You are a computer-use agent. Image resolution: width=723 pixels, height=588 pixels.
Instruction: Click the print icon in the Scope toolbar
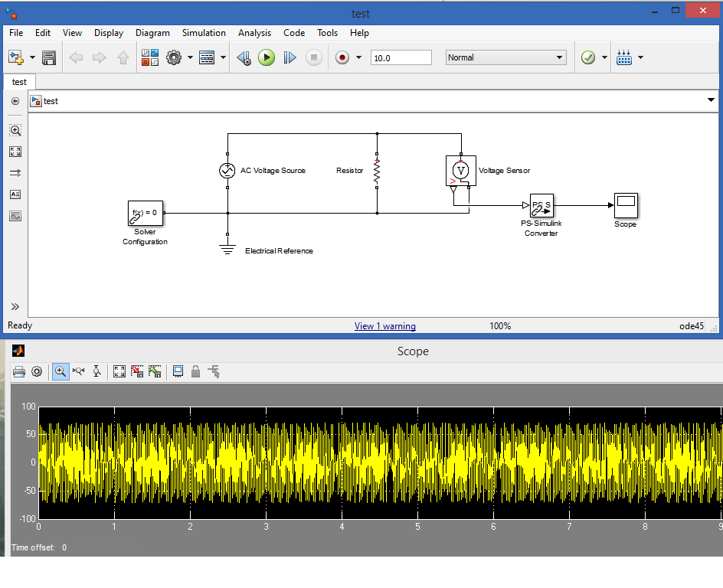coord(19,371)
